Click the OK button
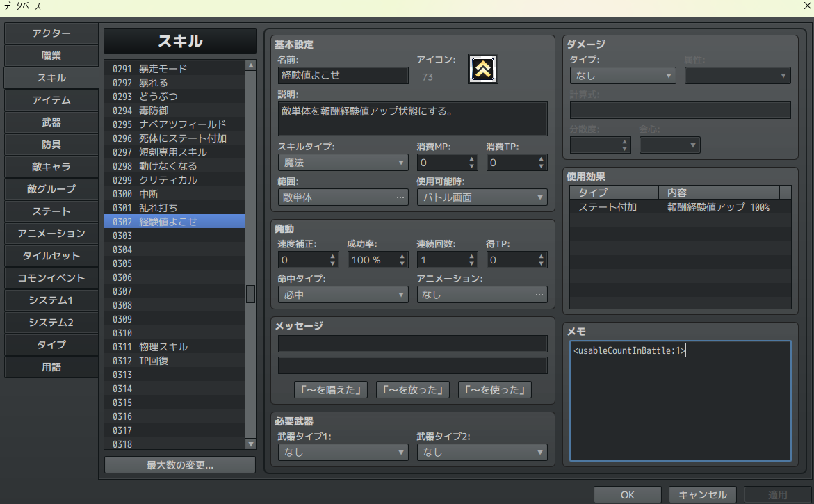The width and height of the screenshot is (814, 504). (x=627, y=495)
